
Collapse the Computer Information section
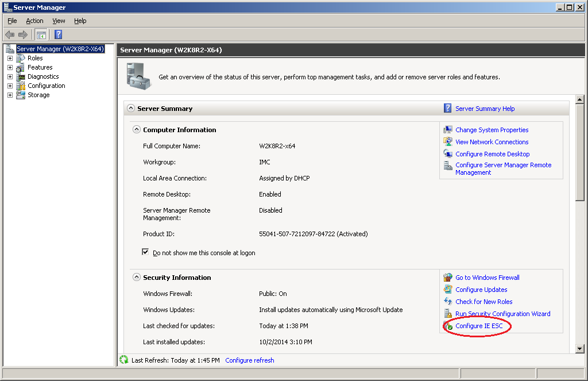[x=137, y=130]
